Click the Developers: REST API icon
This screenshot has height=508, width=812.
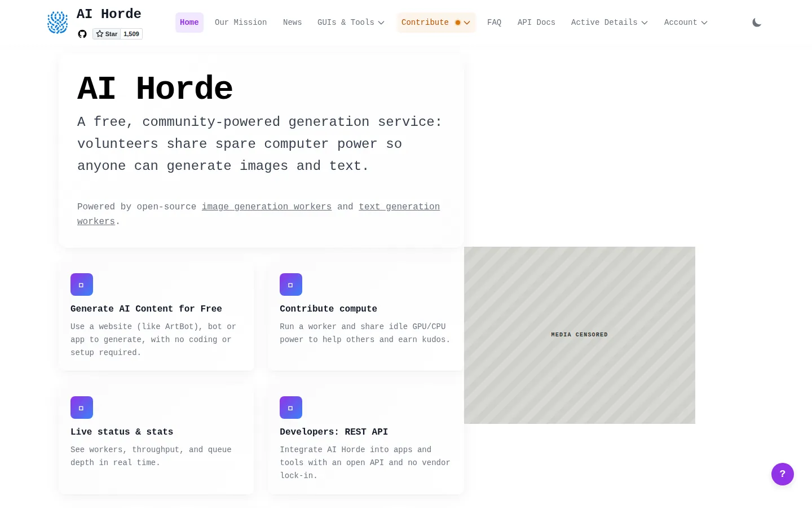click(x=291, y=408)
